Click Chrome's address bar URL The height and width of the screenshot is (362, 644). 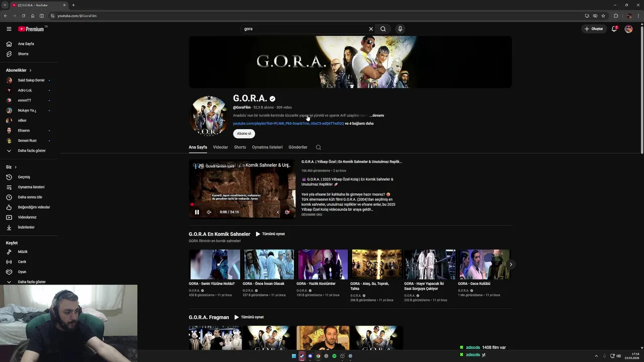77,16
